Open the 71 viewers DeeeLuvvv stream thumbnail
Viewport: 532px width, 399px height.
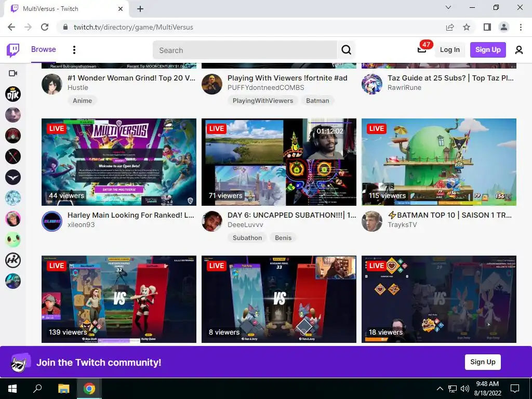[279, 162]
